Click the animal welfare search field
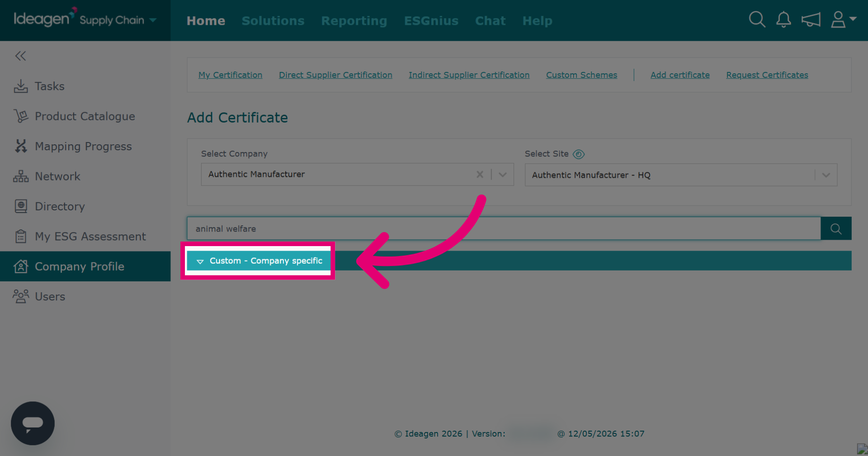 pos(504,228)
